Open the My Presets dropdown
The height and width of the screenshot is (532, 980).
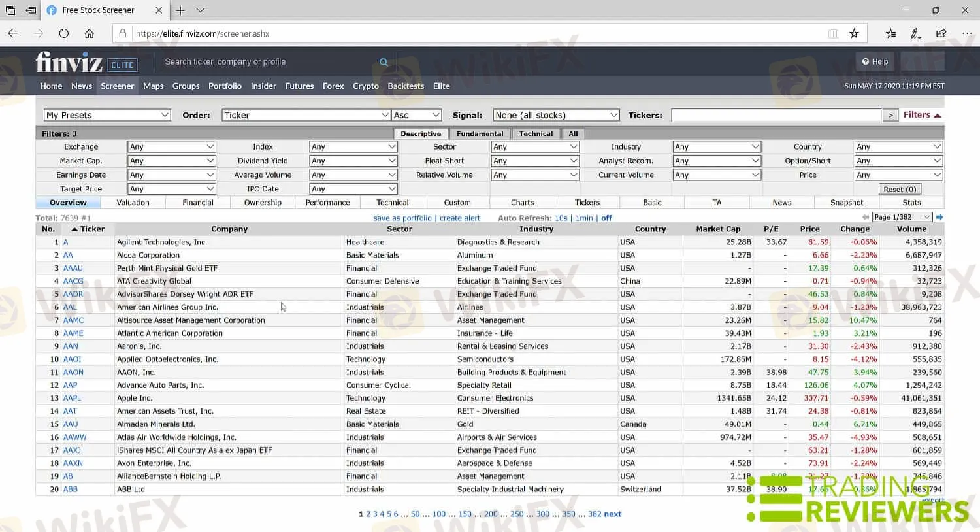[x=107, y=115]
